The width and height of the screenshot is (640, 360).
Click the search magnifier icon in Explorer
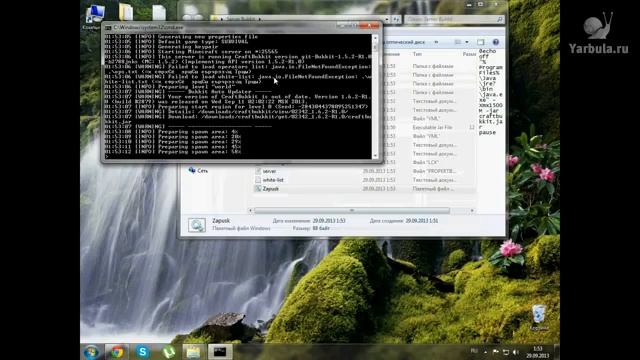[500, 19]
